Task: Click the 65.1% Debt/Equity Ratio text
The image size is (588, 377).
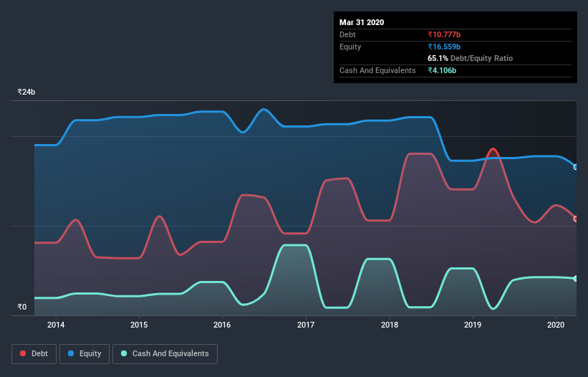Action: (471, 59)
